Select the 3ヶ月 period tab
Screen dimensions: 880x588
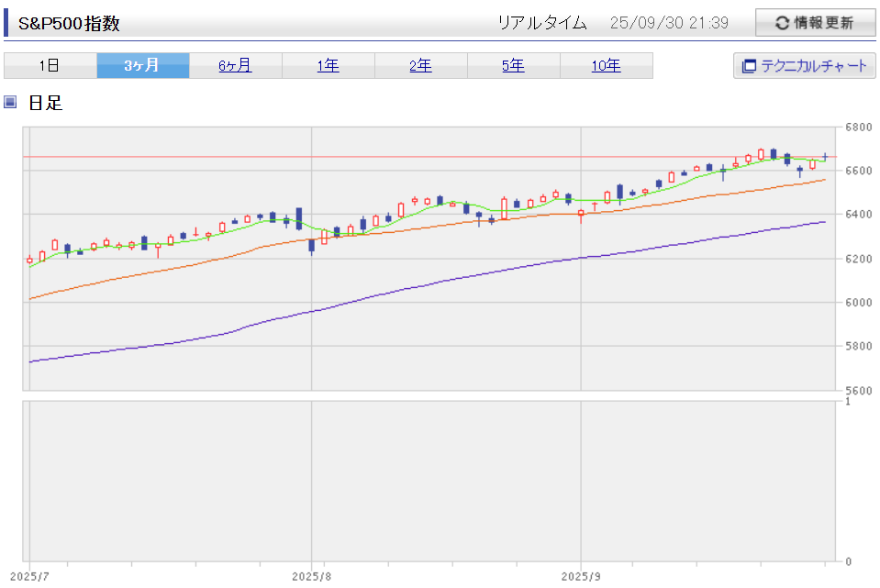142,65
